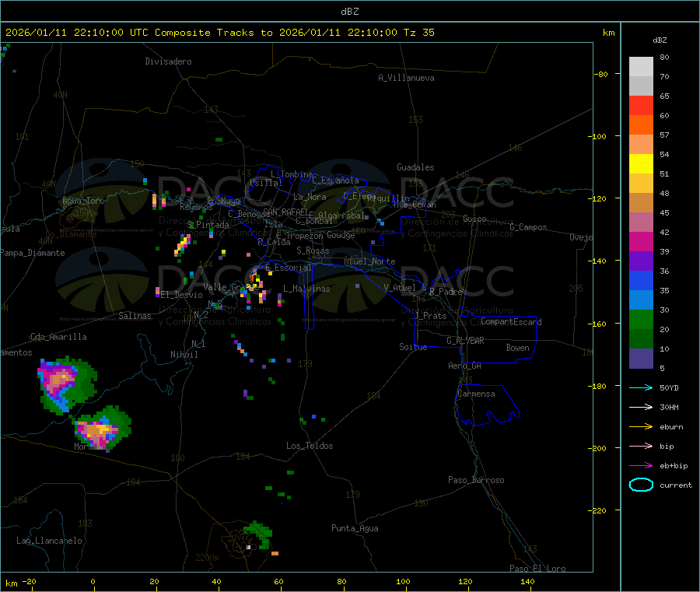
Task: Select the red 60-65 dBZ color band
Action: click(641, 105)
